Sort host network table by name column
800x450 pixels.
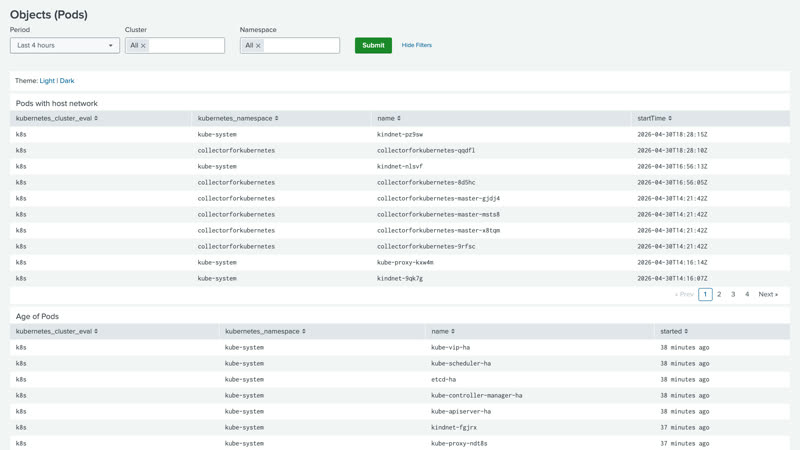389,118
